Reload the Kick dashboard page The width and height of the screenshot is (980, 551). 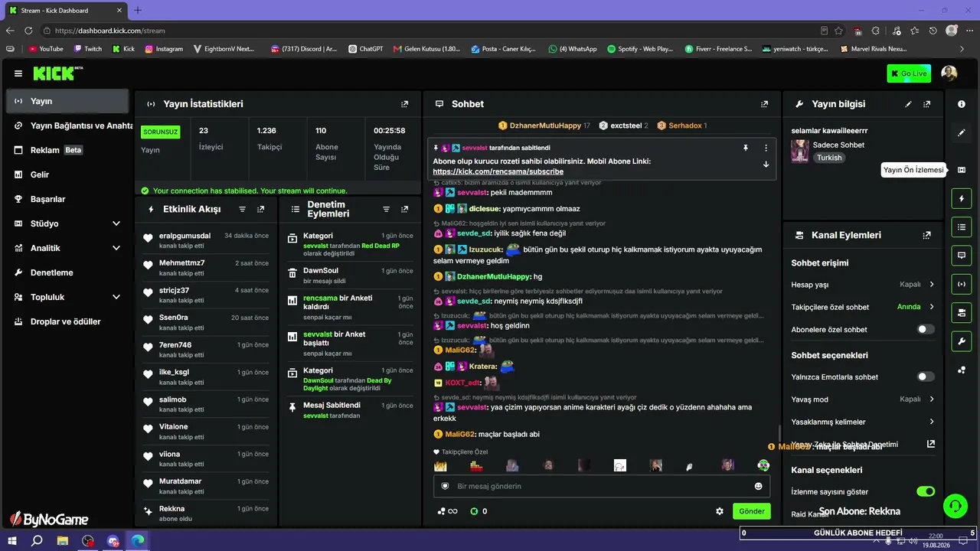point(28,31)
